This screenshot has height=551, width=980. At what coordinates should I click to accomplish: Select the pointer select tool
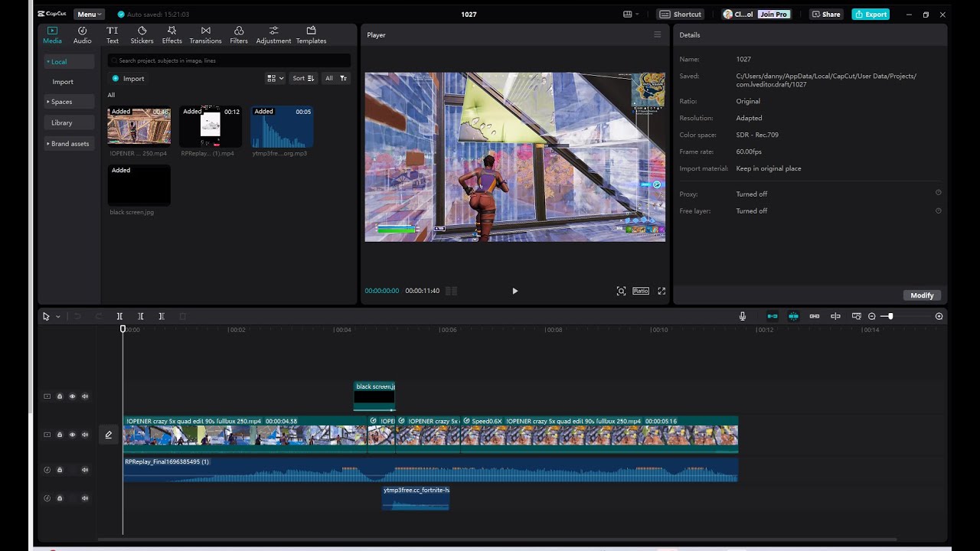(x=46, y=316)
